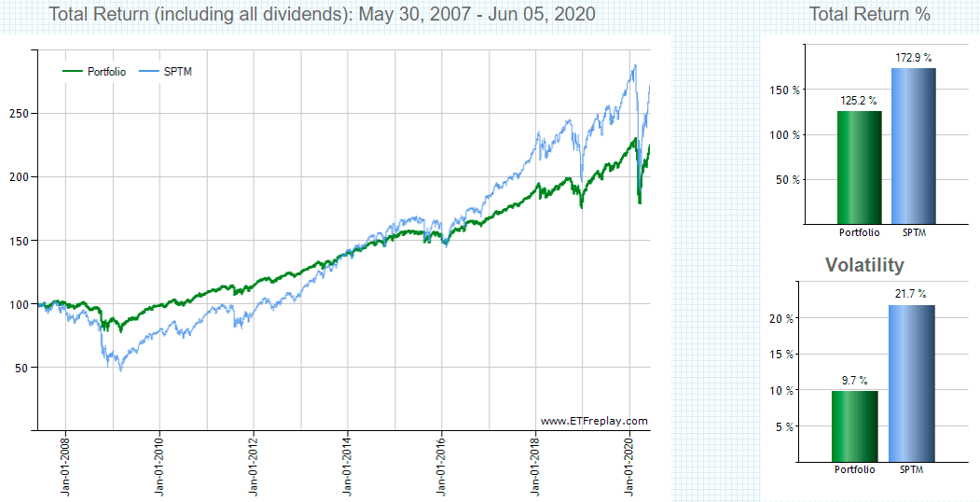Click the blue SPTM bar in Volatility chart

click(911, 383)
